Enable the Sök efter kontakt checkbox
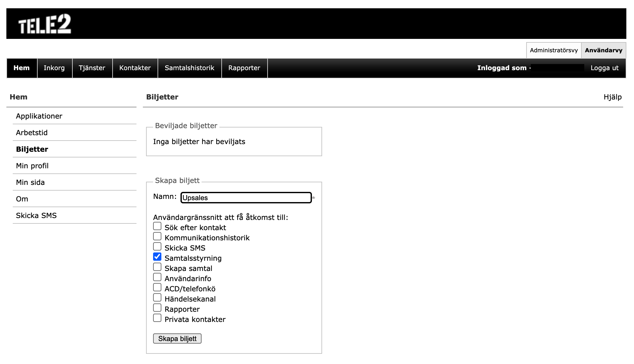Image resolution: width=634 pixels, height=364 pixels. point(157,226)
